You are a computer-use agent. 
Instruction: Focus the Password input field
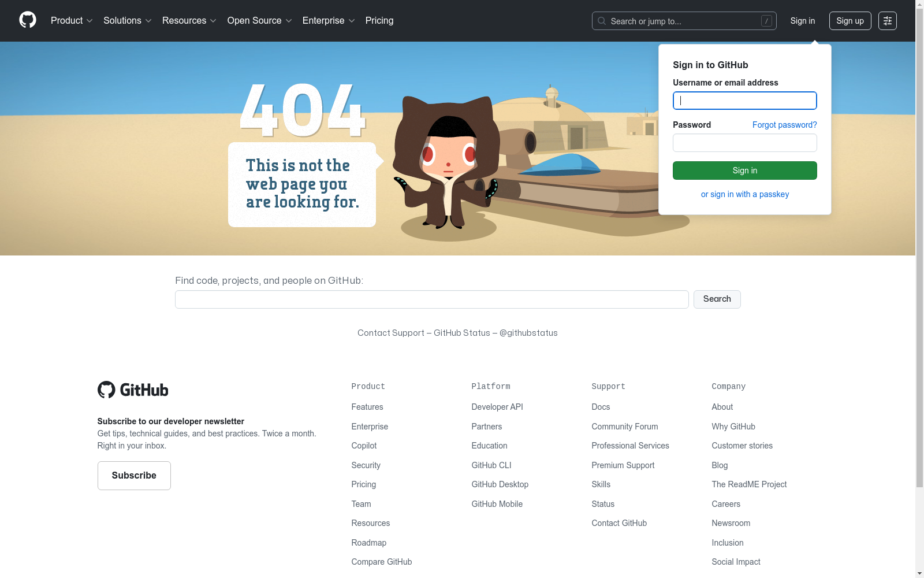pos(745,143)
